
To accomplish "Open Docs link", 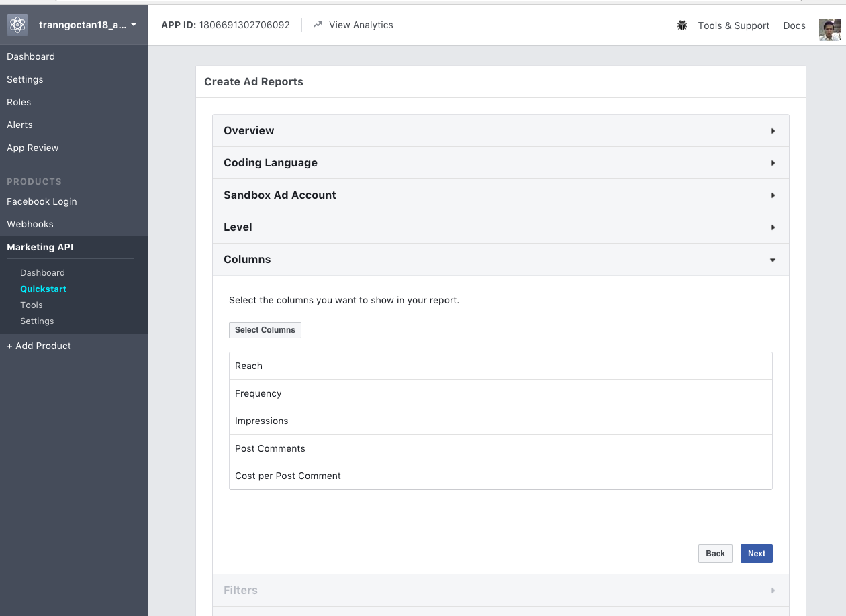I will [794, 25].
